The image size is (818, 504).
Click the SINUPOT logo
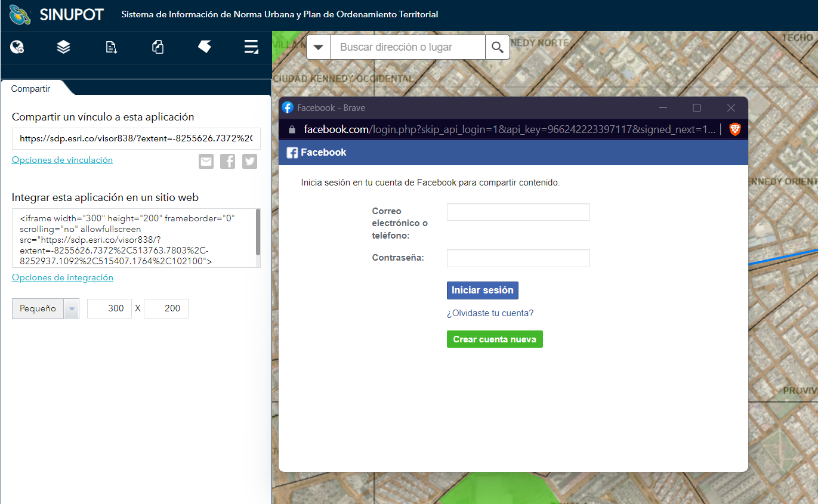56,15
